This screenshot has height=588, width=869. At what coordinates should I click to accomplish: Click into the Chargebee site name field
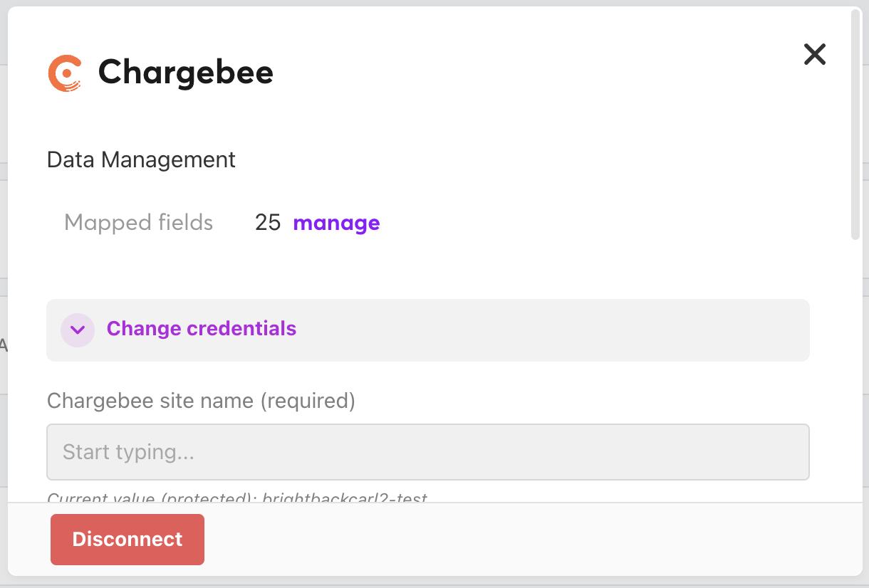click(427, 452)
